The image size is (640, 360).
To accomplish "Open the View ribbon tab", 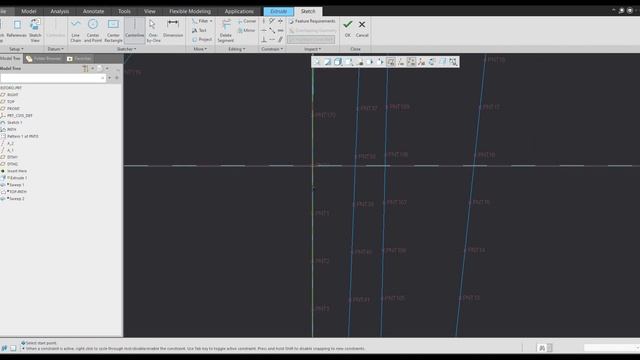I will [x=150, y=11].
